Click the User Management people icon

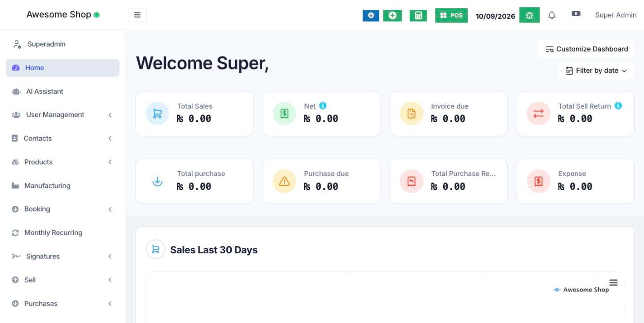(x=16, y=115)
